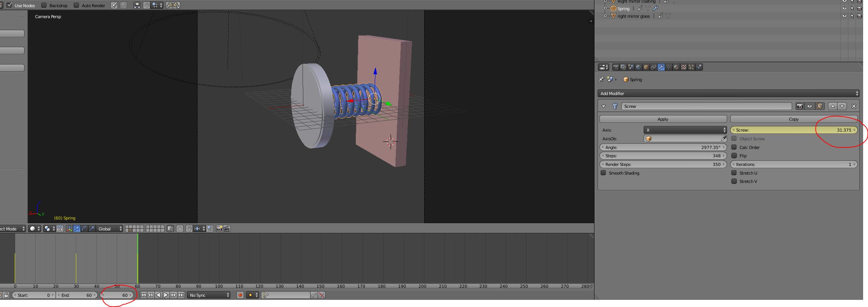
Task: Click the OpenGL render active viewport icon
Action: 219,229
